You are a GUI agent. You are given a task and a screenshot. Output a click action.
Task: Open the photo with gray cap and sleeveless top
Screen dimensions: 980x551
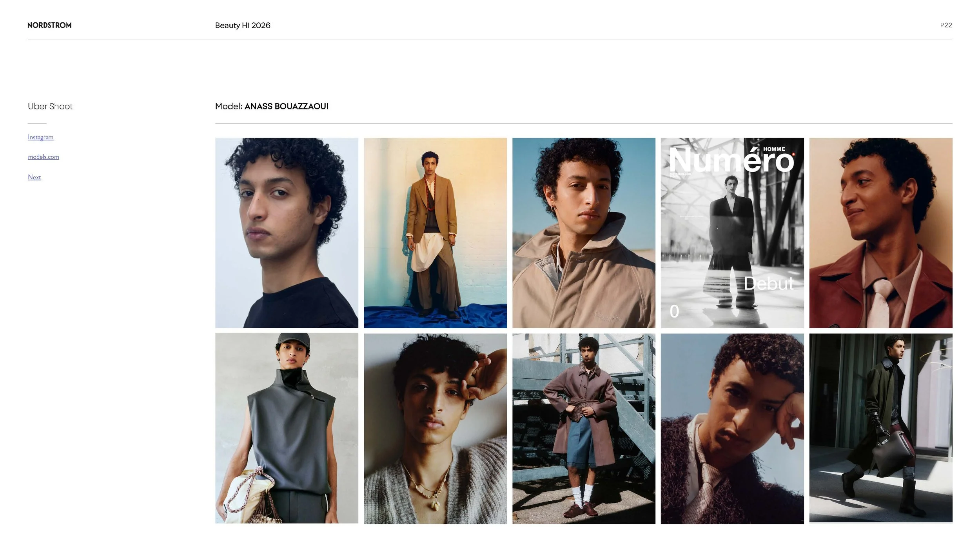(x=287, y=428)
